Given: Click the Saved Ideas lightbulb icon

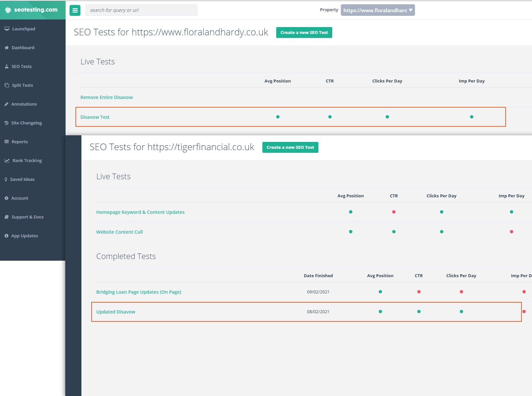Looking at the screenshot, I should 6,179.
